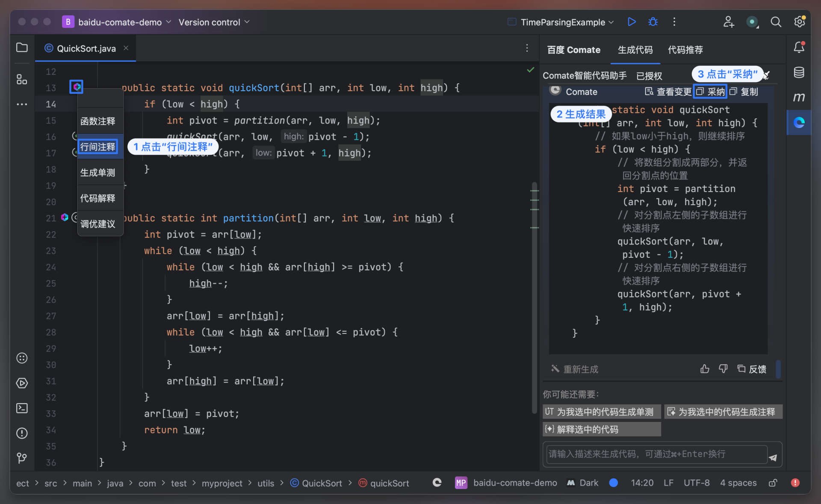The image size is (821, 504).
Task: Open the Terminal tool window
Action: [22, 408]
